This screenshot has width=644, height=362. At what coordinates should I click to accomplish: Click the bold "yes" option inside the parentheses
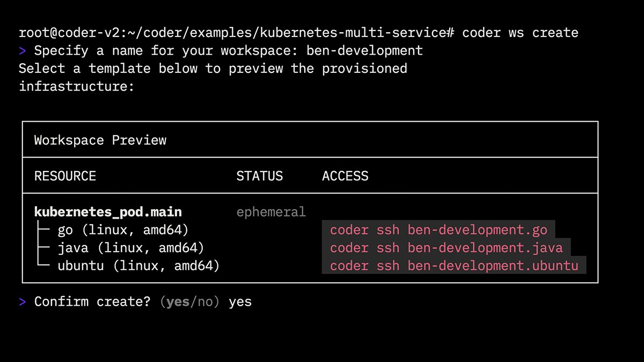coord(178,302)
